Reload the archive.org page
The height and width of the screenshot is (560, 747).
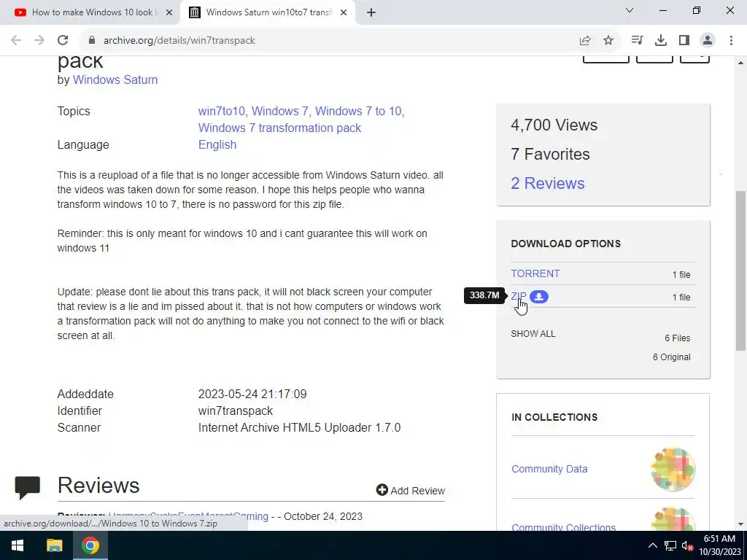[x=63, y=41]
